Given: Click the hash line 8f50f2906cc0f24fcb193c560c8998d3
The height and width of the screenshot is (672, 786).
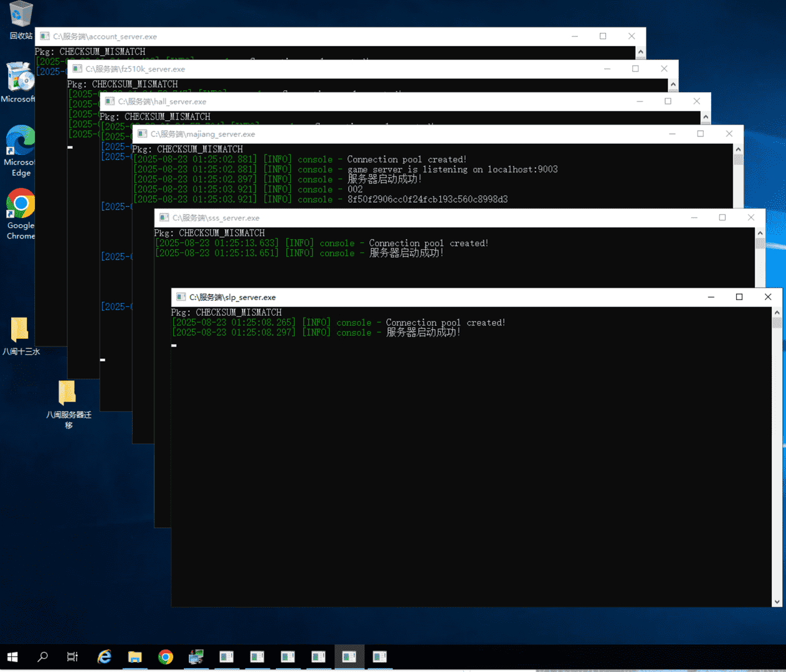Looking at the screenshot, I should coord(427,199).
